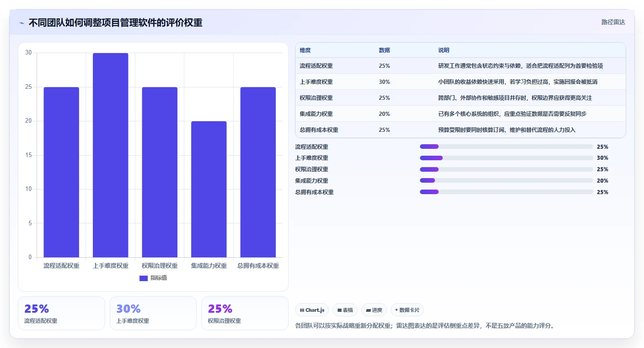Screen dimensions: 644x348
Task: Click the 20% value beside the 集成能力权重 progress bar
Action: (x=602, y=181)
